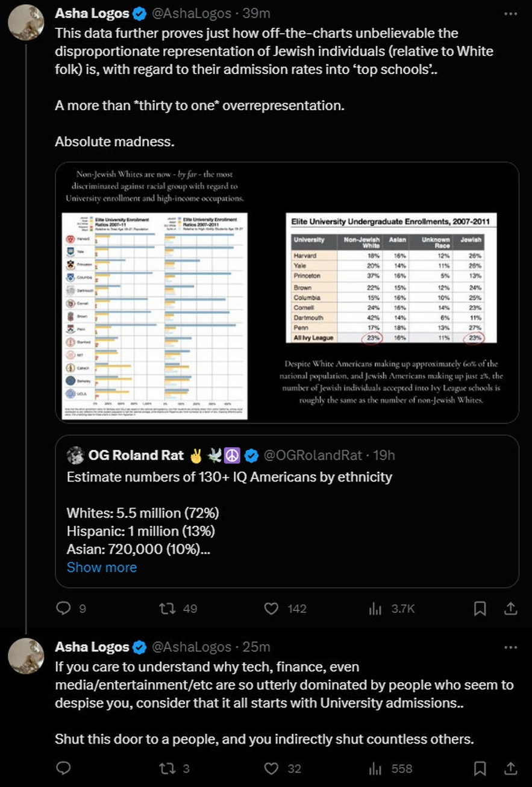The height and width of the screenshot is (787, 532).
Task: Open the more options menu on first post
Action: [x=510, y=13]
